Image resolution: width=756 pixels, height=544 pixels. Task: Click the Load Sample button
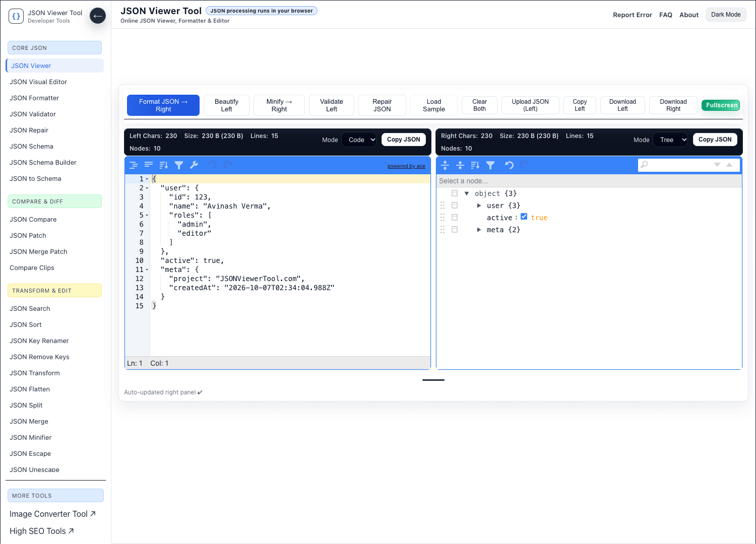[x=434, y=105]
